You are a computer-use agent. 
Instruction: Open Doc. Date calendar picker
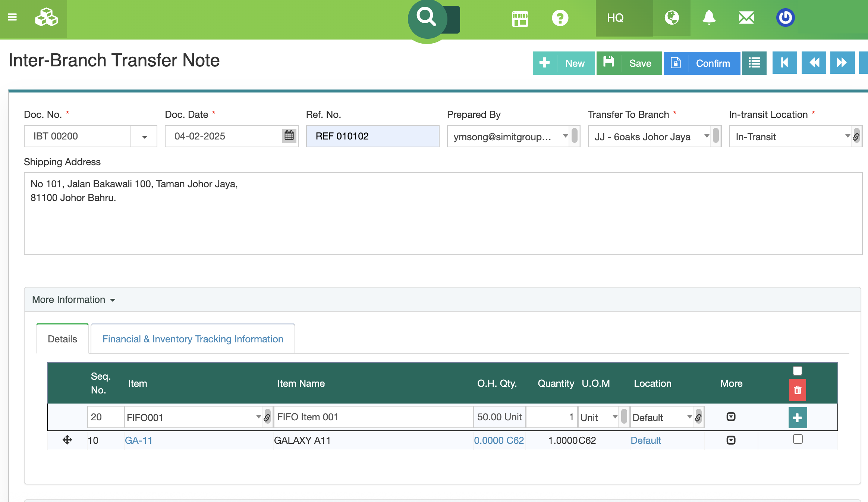(289, 135)
